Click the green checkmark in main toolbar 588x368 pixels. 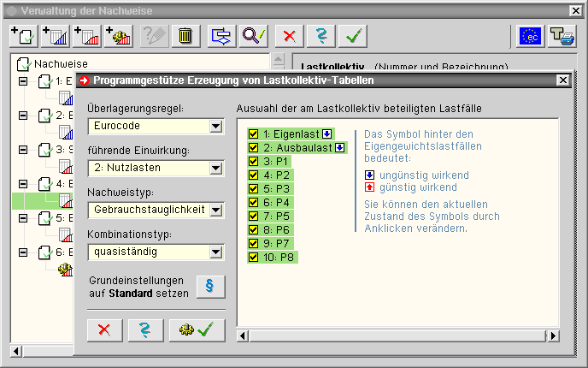350,35
